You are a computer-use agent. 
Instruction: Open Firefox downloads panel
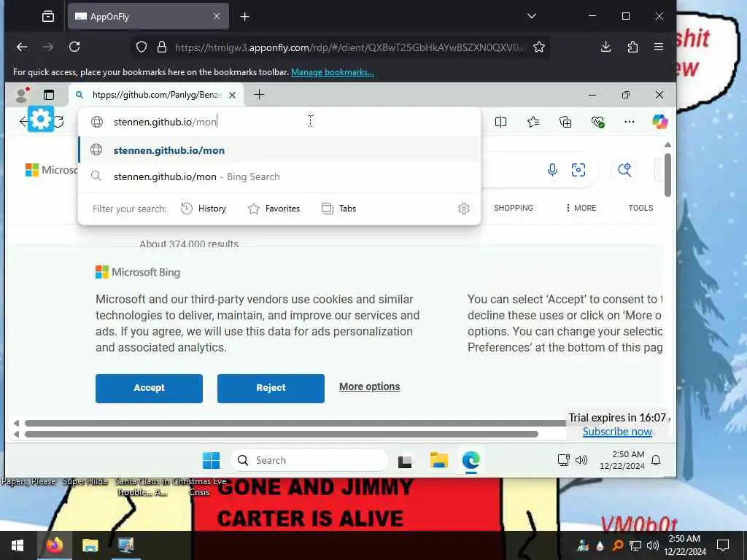(606, 47)
